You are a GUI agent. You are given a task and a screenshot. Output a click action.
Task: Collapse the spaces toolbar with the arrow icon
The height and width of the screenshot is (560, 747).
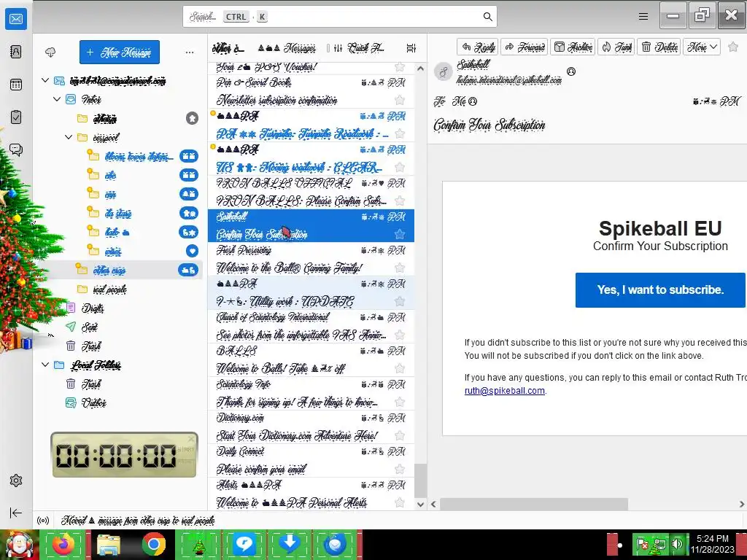(16, 513)
